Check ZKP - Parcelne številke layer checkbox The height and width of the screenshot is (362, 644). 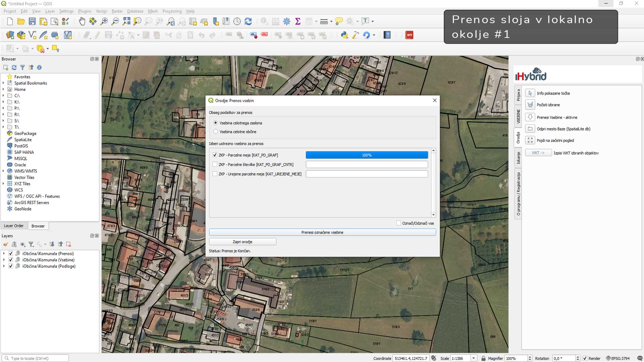point(215,165)
